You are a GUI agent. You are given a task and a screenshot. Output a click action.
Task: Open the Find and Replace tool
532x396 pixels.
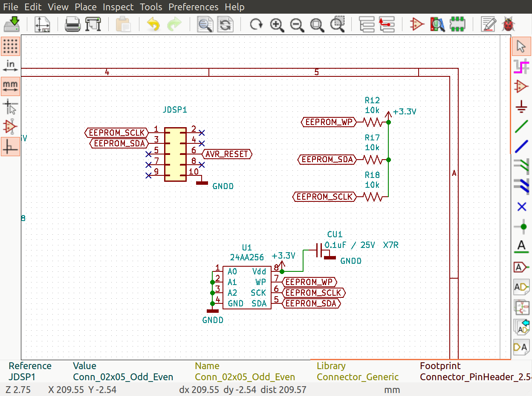coord(226,24)
